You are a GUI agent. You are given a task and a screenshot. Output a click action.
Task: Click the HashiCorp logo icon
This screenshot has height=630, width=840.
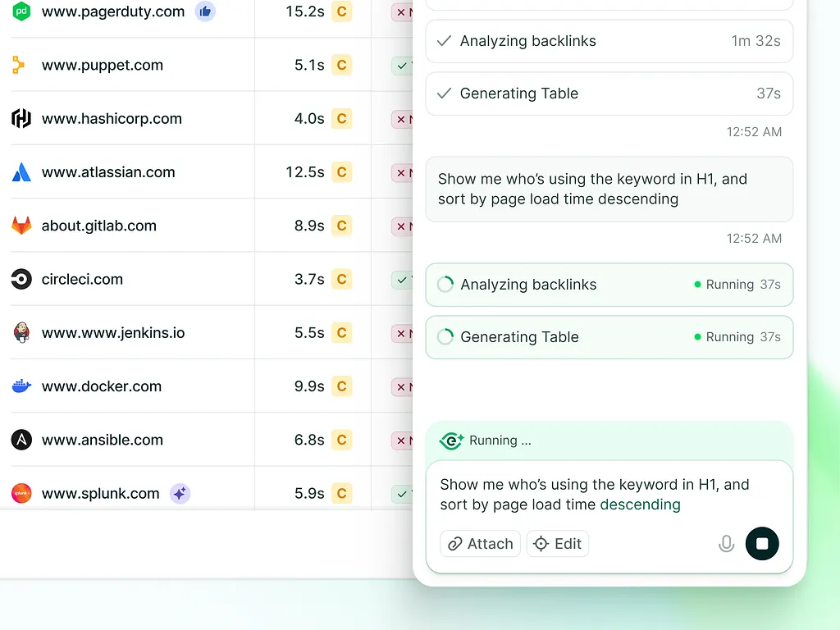tap(21, 118)
